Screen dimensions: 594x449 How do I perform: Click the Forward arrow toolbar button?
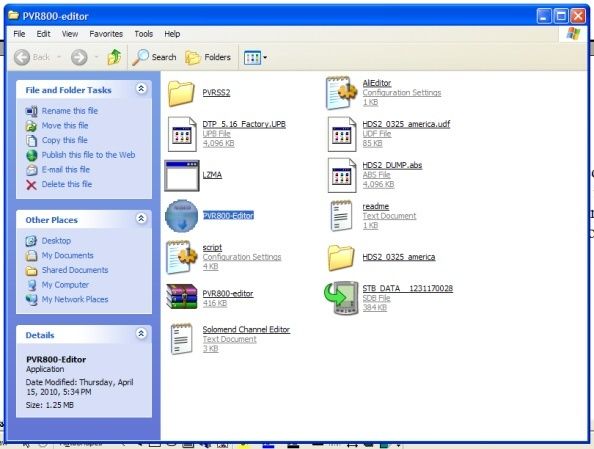pyautogui.click(x=79, y=58)
